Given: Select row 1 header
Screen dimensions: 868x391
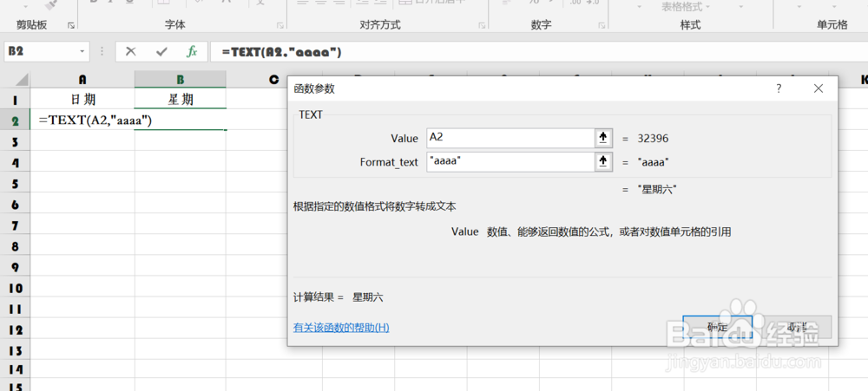Looking at the screenshot, I should pos(15,100).
